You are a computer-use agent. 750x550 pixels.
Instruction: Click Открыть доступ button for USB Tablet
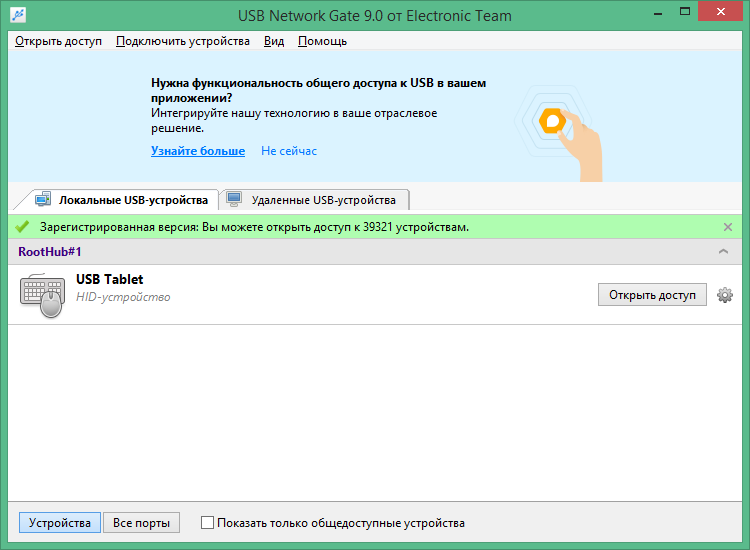[652, 295]
